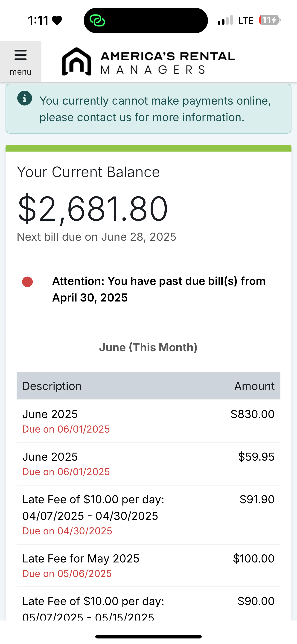297x644 pixels.
Task: Tap the Description column header
Action: pos(52,386)
